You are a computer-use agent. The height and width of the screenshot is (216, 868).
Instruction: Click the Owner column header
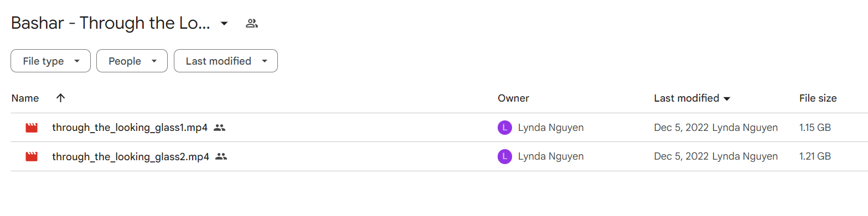click(x=513, y=98)
